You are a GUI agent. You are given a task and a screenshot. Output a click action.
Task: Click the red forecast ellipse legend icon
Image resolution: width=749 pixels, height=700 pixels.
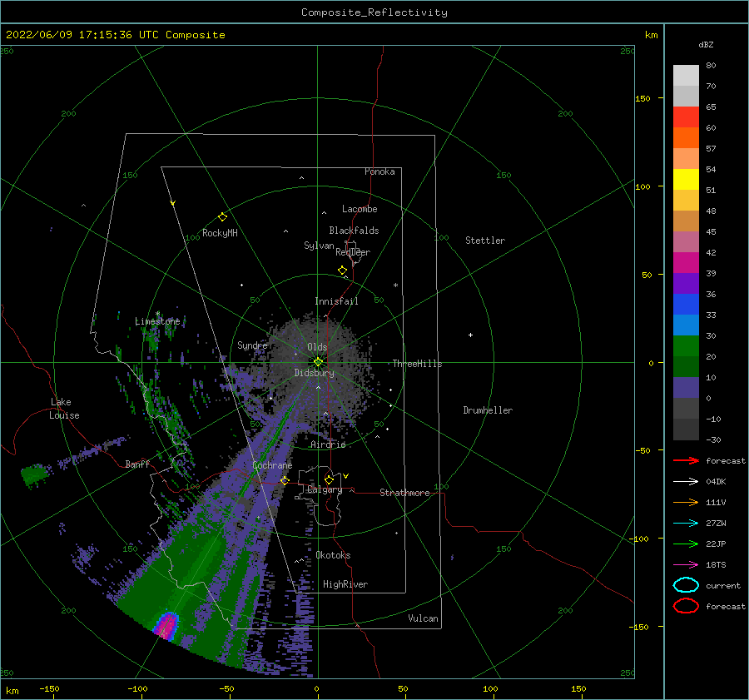point(686,606)
